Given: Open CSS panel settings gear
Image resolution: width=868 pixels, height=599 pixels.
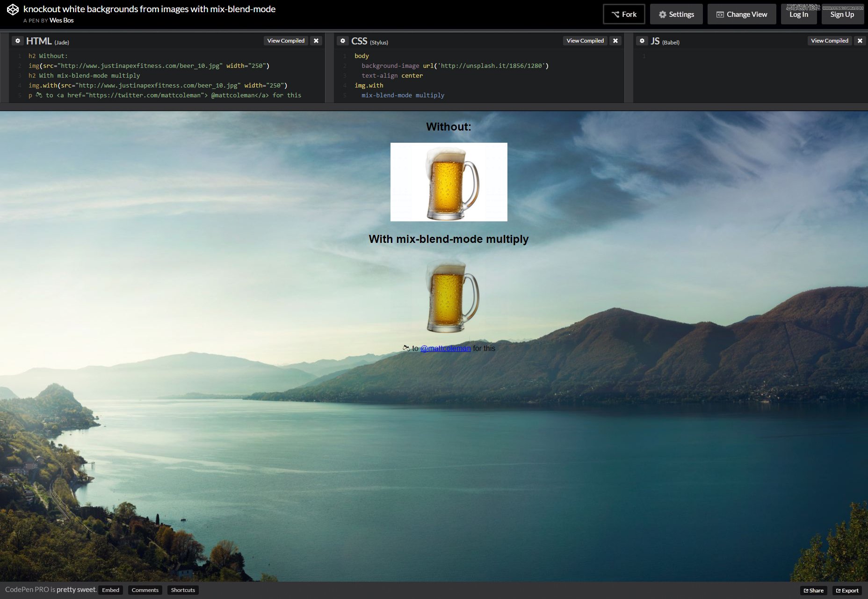Looking at the screenshot, I should click(343, 41).
